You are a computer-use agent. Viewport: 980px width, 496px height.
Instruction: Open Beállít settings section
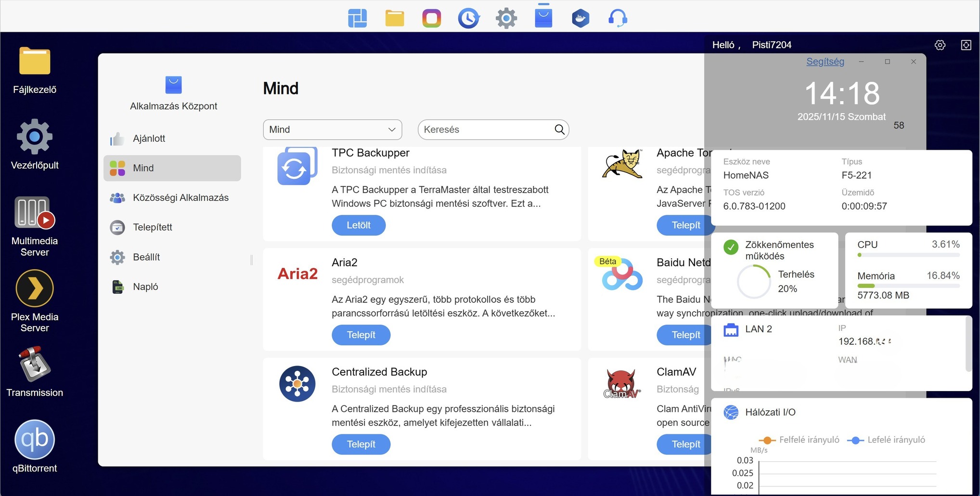click(x=172, y=257)
